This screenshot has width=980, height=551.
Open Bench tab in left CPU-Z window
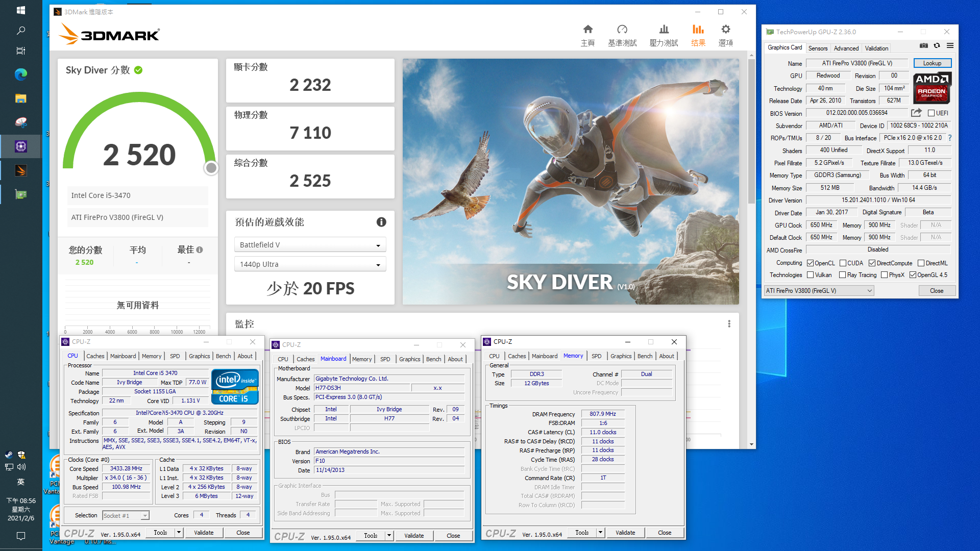pos(223,356)
